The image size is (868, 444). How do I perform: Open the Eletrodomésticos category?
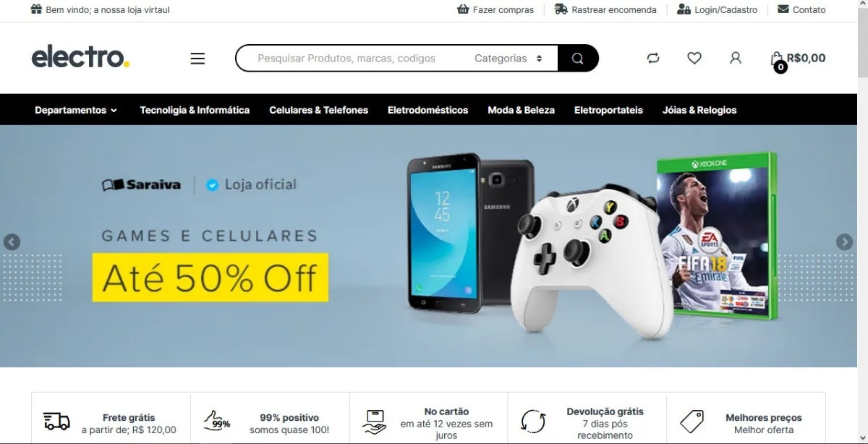427,110
